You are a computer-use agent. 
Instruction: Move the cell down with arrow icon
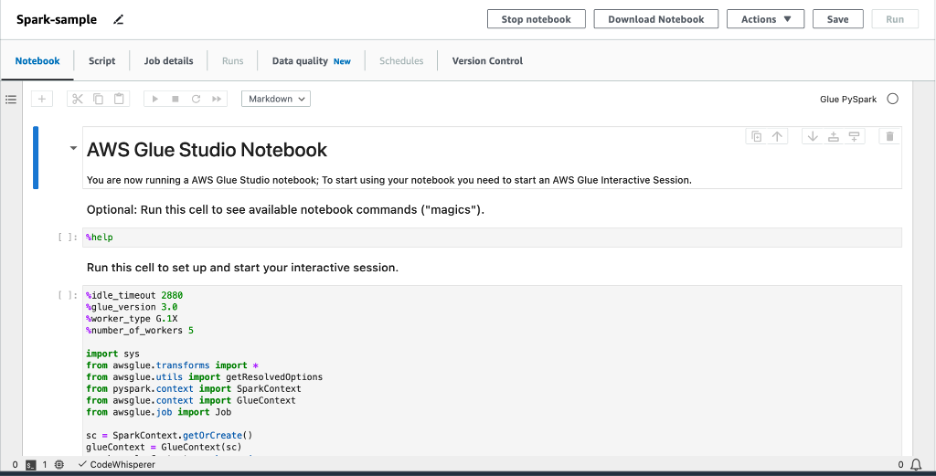click(x=812, y=137)
